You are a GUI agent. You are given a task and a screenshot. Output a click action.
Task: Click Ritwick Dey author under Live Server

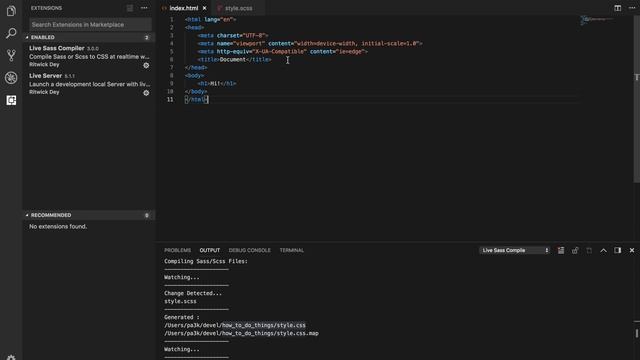click(x=44, y=92)
